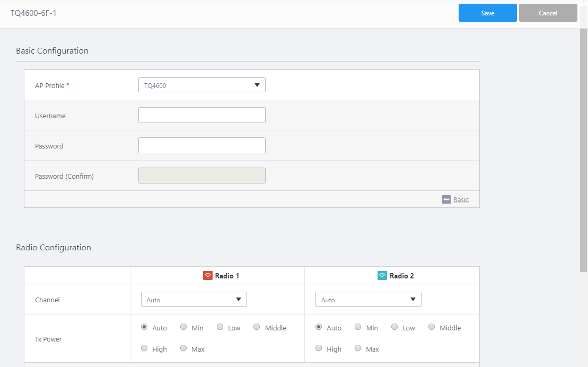Select High Tx Power for Radio 2

[x=319, y=348]
